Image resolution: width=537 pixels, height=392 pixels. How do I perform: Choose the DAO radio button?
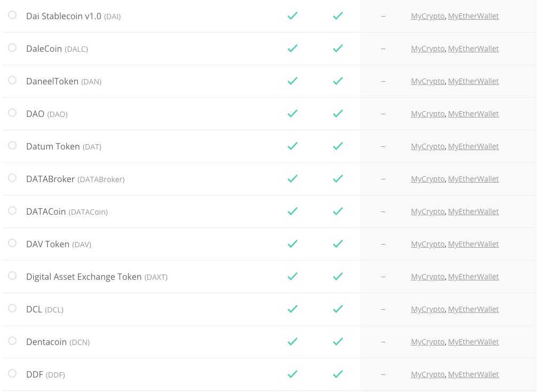tap(12, 113)
